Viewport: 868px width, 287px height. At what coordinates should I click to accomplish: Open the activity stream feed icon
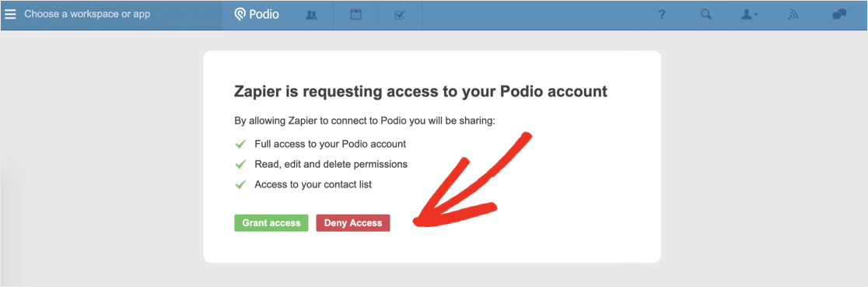[793, 16]
